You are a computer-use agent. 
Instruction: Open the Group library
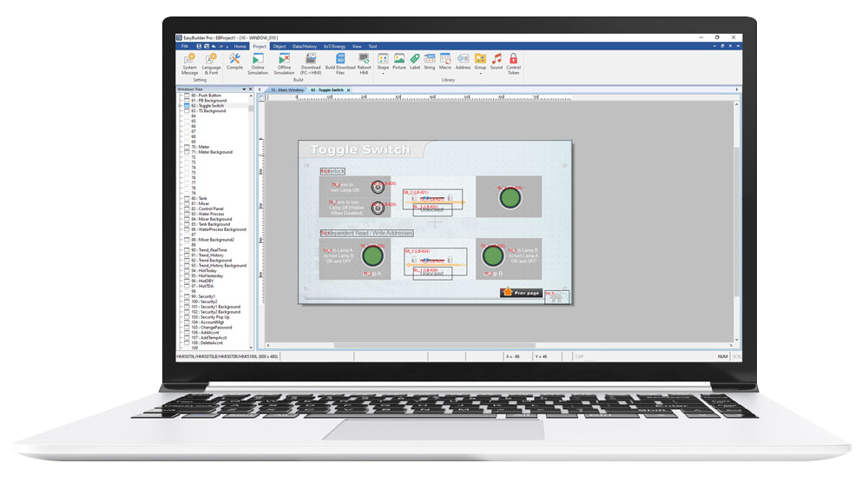(x=480, y=61)
